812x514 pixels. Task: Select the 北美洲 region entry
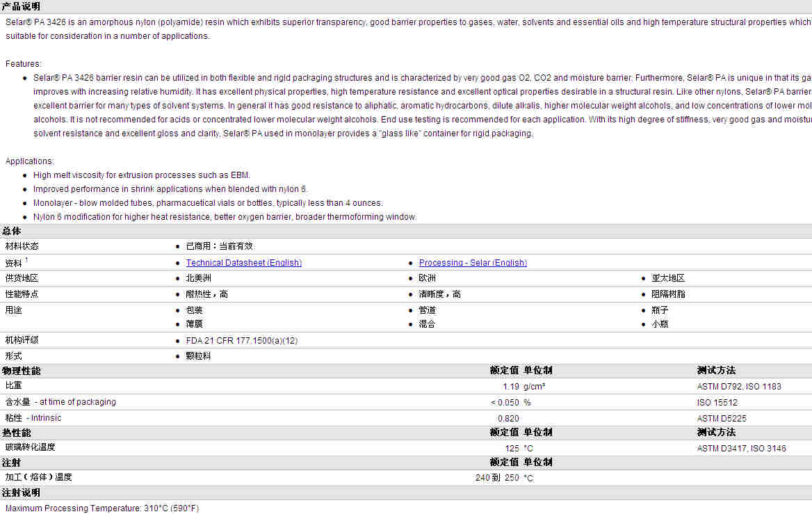198,278
